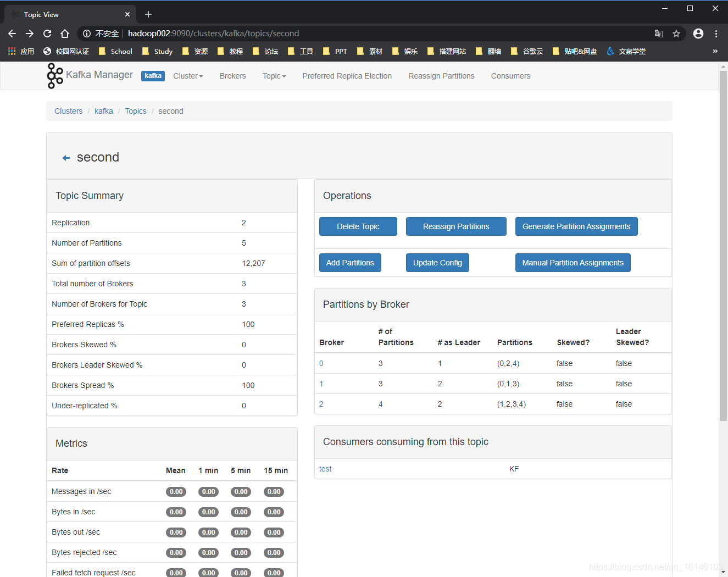Open broker 1 link in table

[x=321, y=384]
